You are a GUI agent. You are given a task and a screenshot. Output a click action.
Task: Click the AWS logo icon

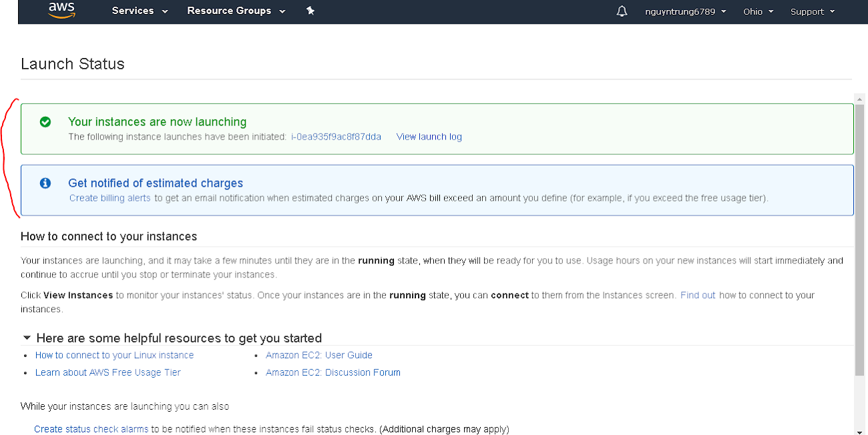(x=61, y=11)
